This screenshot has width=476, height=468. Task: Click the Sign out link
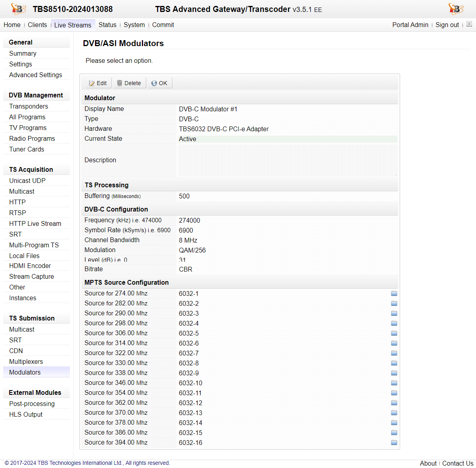[x=447, y=25]
